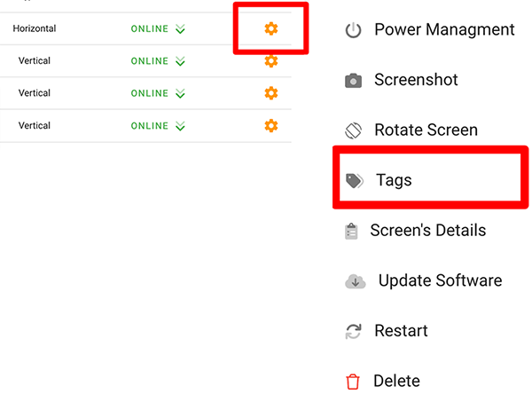This screenshot has height=410, width=532.
Task: Click the clipboard Screen's Details icon
Action: (352, 231)
